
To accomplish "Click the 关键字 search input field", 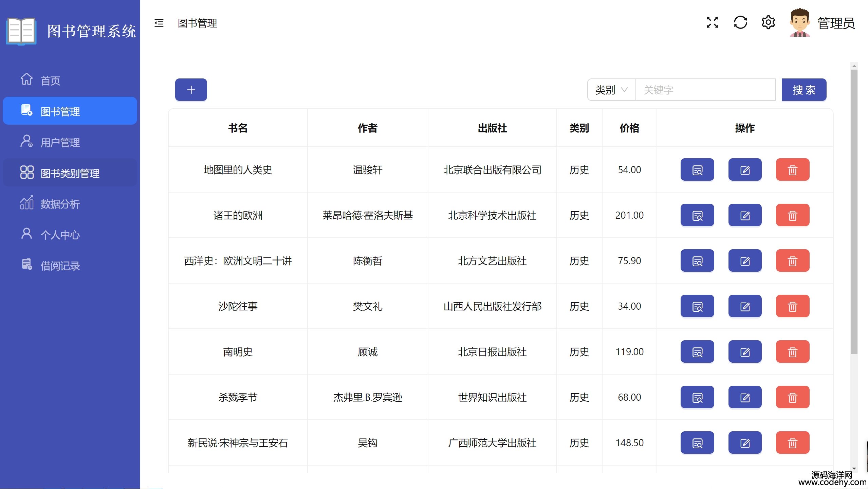I will point(705,90).
